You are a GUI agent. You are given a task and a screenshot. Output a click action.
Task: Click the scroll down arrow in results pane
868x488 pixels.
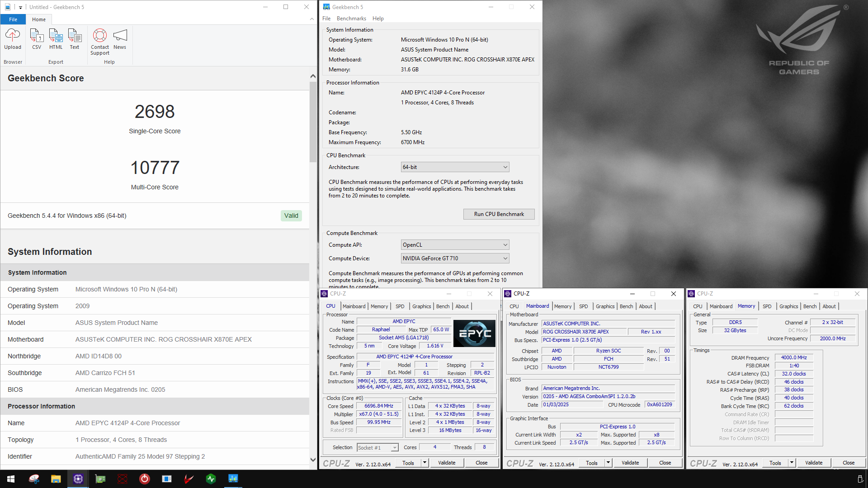313,460
